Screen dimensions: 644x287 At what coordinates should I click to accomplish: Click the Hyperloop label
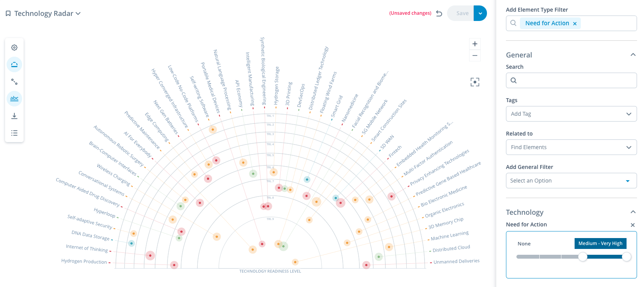(x=105, y=212)
